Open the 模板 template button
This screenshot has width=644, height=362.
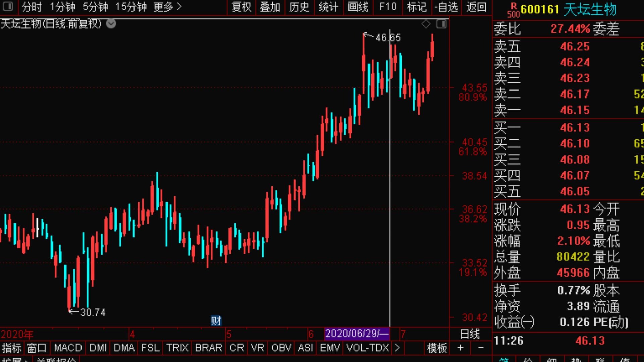point(437,348)
